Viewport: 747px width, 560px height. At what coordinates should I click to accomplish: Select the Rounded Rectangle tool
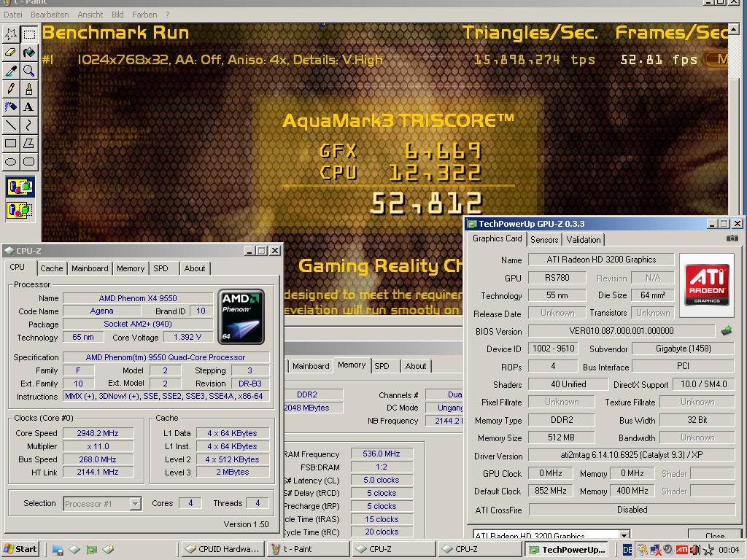pos(29,161)
